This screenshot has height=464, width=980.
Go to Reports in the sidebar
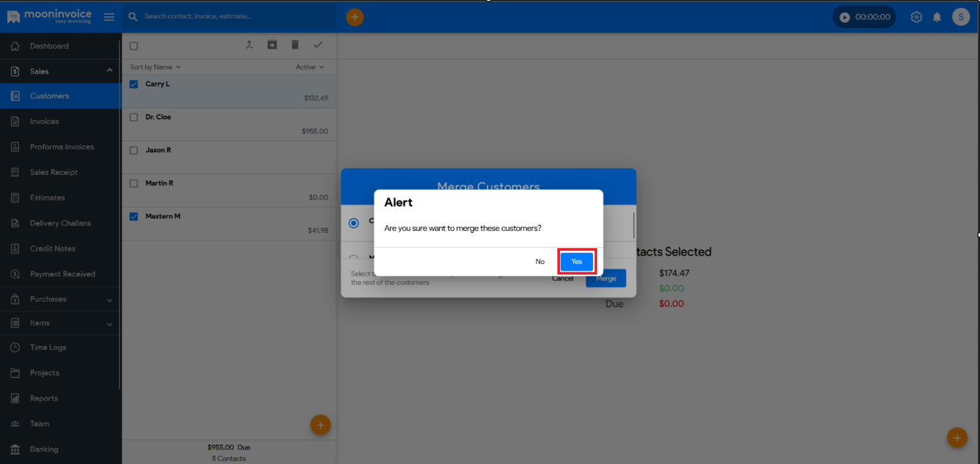44,398
